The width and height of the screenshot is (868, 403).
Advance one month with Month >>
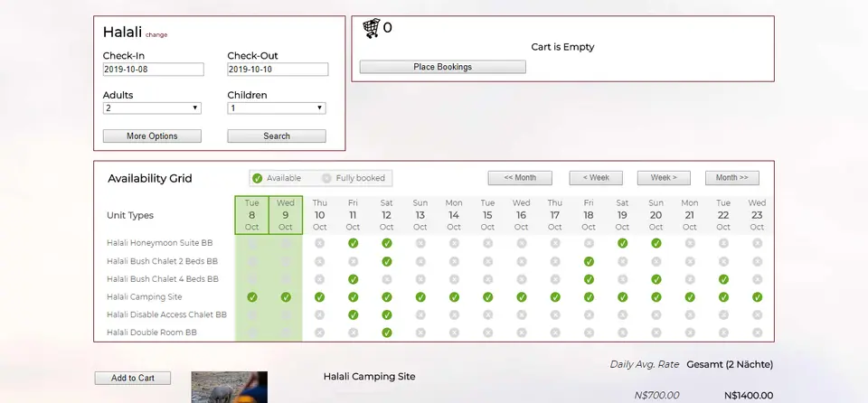(x=731, y=178)
